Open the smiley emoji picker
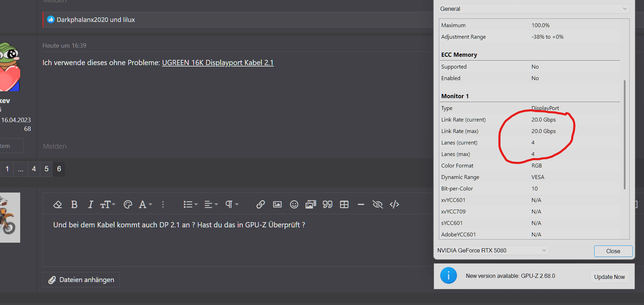This screenshot has width=644, height=305. coord(294,204)
